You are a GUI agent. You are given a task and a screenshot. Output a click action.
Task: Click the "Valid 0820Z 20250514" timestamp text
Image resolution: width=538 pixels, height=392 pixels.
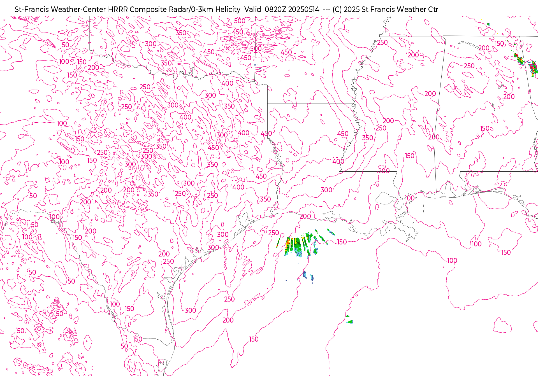tap(282, 10)
